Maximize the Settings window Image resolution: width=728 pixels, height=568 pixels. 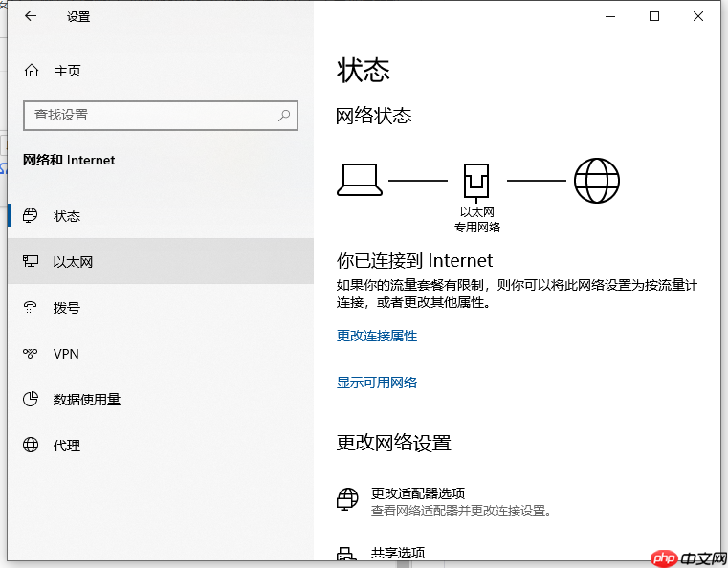pyautogui.click(x=654, y=16)
